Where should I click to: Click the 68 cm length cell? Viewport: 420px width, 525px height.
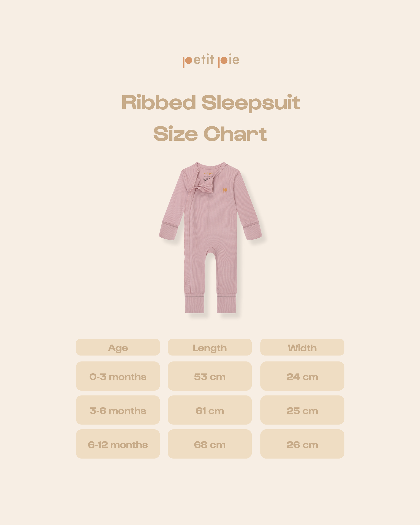coord(210,445)
